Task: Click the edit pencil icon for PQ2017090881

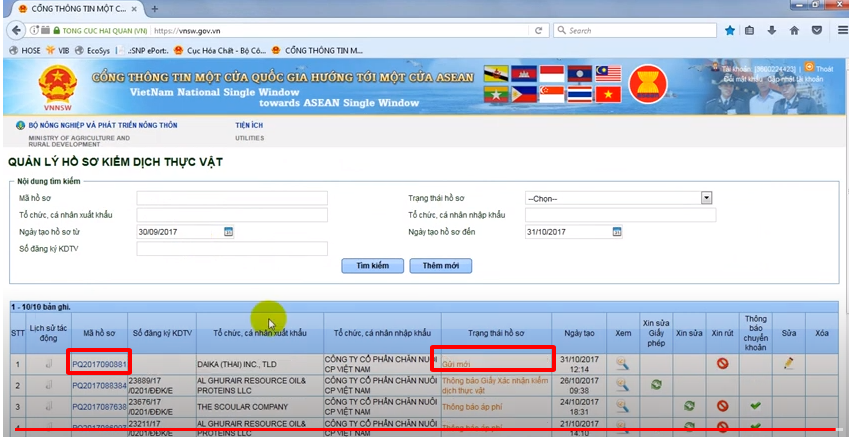Action: [x=788, y=363]
